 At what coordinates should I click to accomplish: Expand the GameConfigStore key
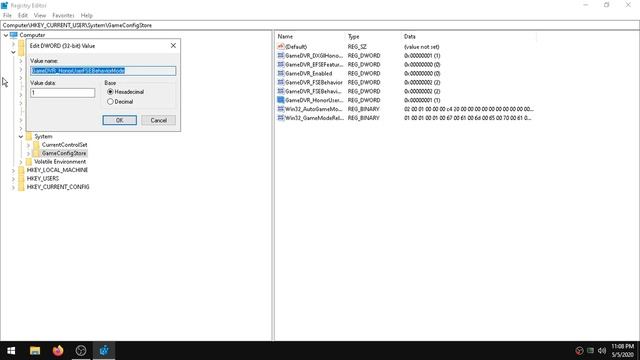pyautogui.click(x=28, y=153)
